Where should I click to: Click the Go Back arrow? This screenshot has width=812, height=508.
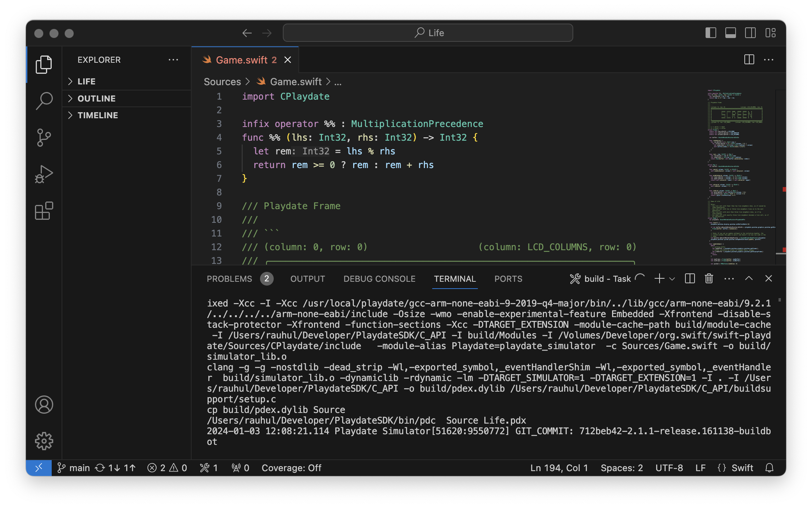coord(247,33)
